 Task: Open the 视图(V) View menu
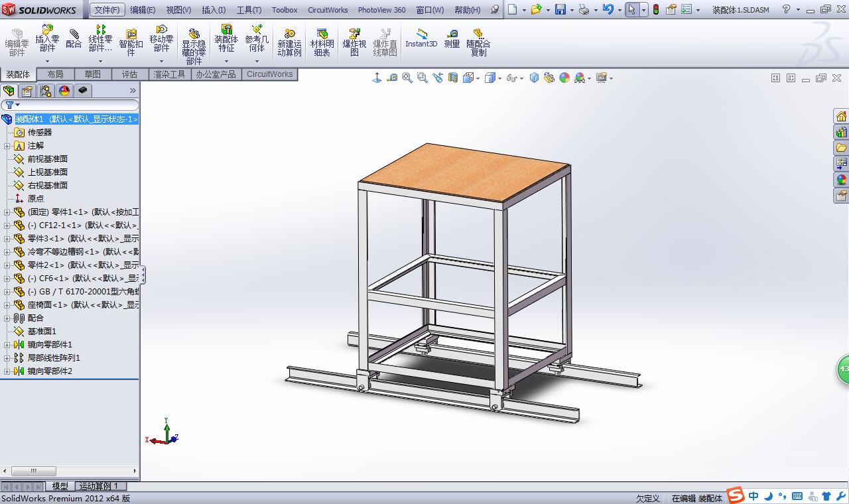coord(178,10)
